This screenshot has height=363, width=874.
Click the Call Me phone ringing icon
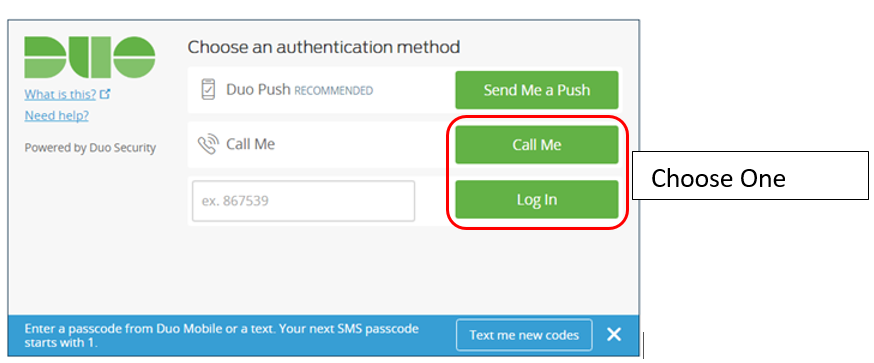click(208, 145)
